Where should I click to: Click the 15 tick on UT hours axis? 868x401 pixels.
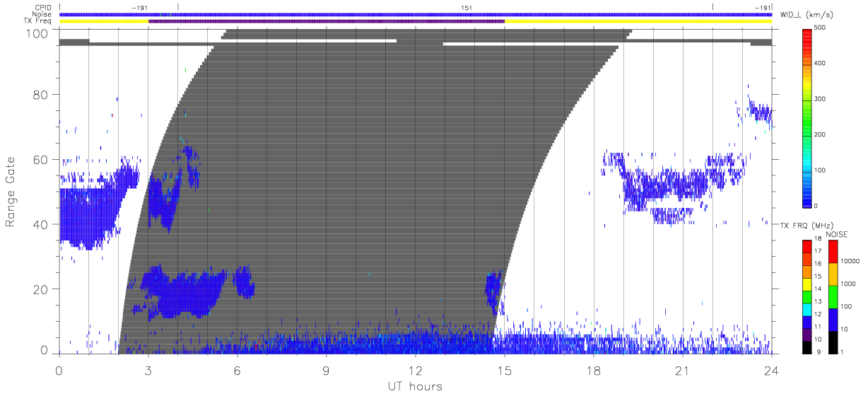point(504,370)
